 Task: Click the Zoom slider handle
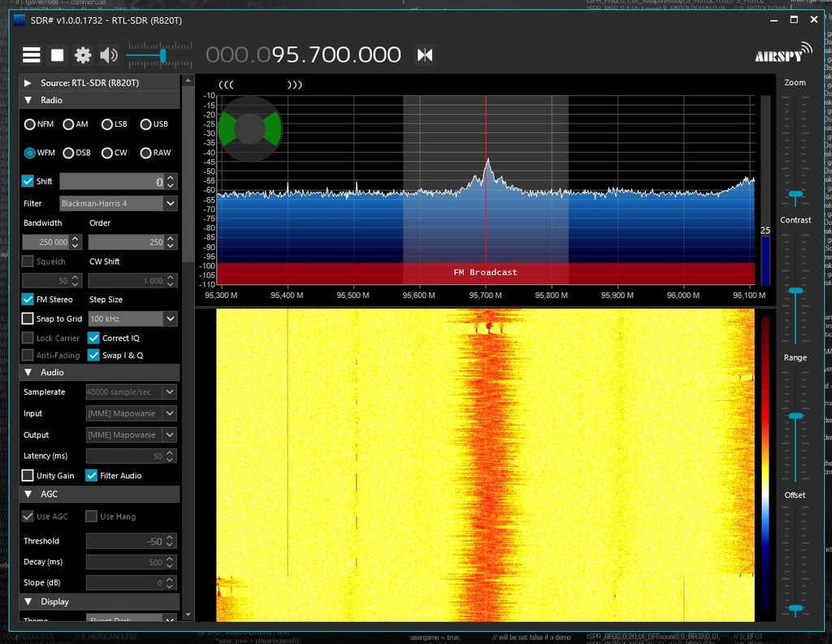pos(795,195)
